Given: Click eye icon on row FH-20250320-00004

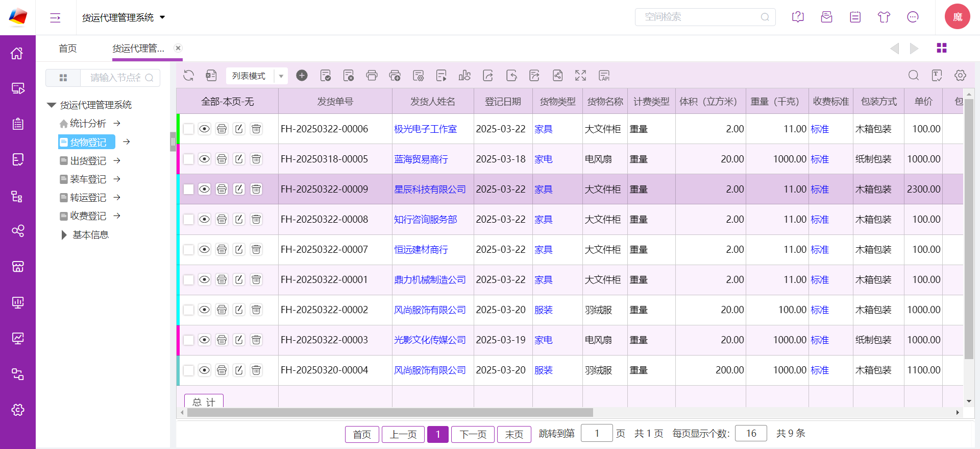Looking at the screenshot, I should (204, 370).
